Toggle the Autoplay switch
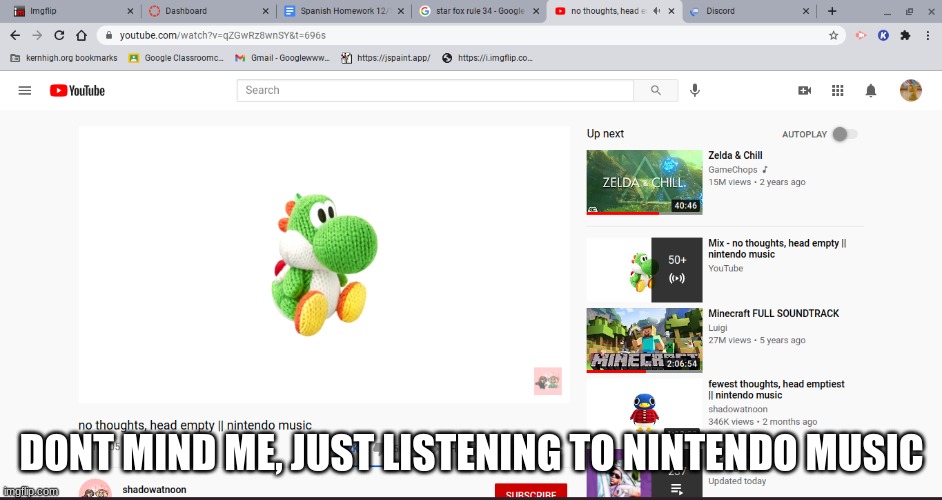The height and width of the screenshot is (500, 942). (x=845, y=134)
